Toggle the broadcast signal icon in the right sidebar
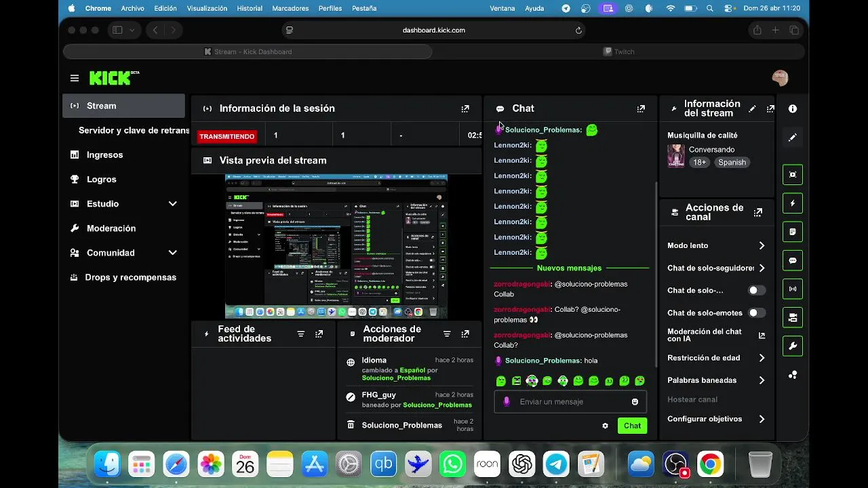The image size is (868, 488). point(793,289)
